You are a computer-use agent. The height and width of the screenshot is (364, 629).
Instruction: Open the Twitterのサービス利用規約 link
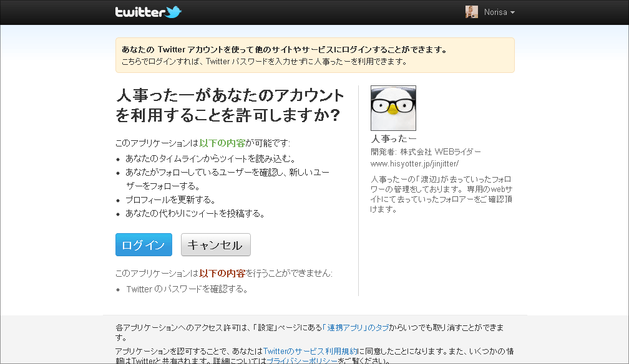tap(310, 351)
